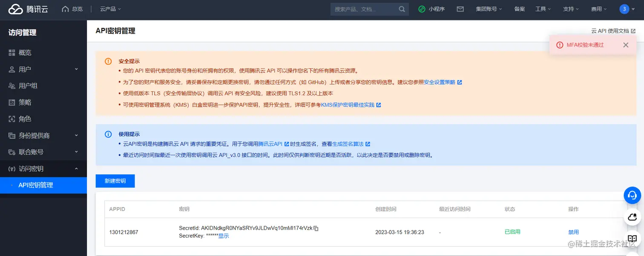Click the APPID column header
This screenshot has width=644, height=256.
tap(117, 209)
